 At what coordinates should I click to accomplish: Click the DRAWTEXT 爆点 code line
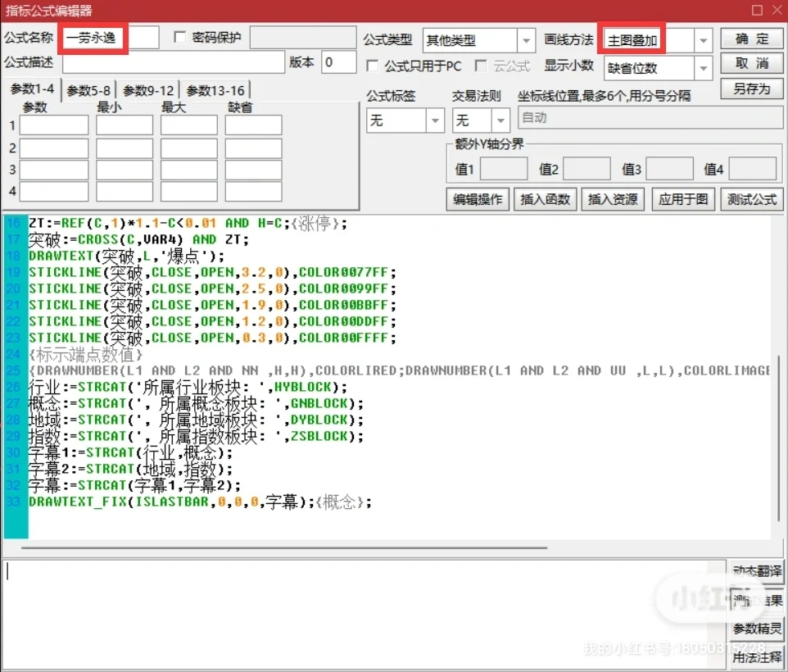pos(127,257)
